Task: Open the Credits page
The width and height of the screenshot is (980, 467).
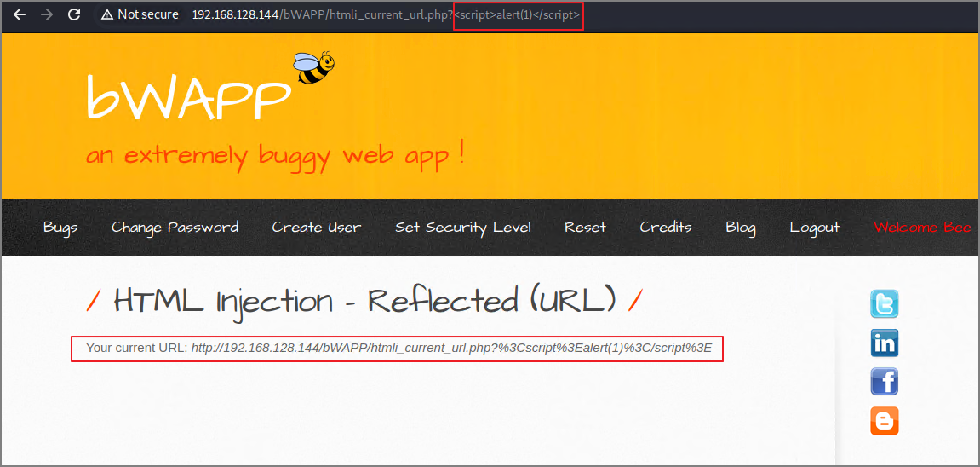Action: [666, 228]
